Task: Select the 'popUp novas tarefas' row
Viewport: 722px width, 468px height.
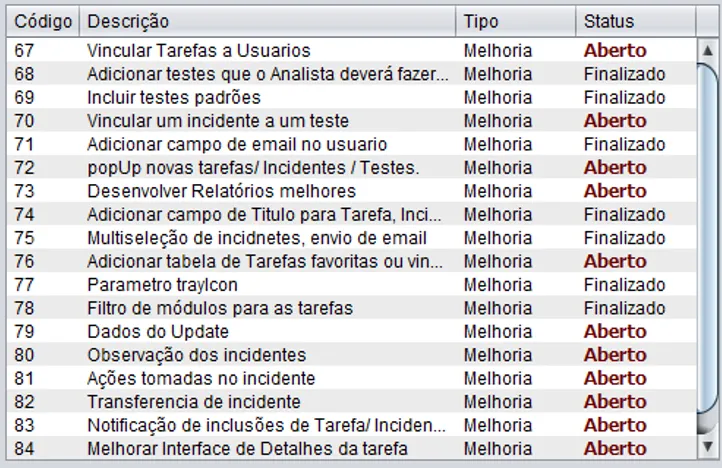Action: (x=252, y=167)
